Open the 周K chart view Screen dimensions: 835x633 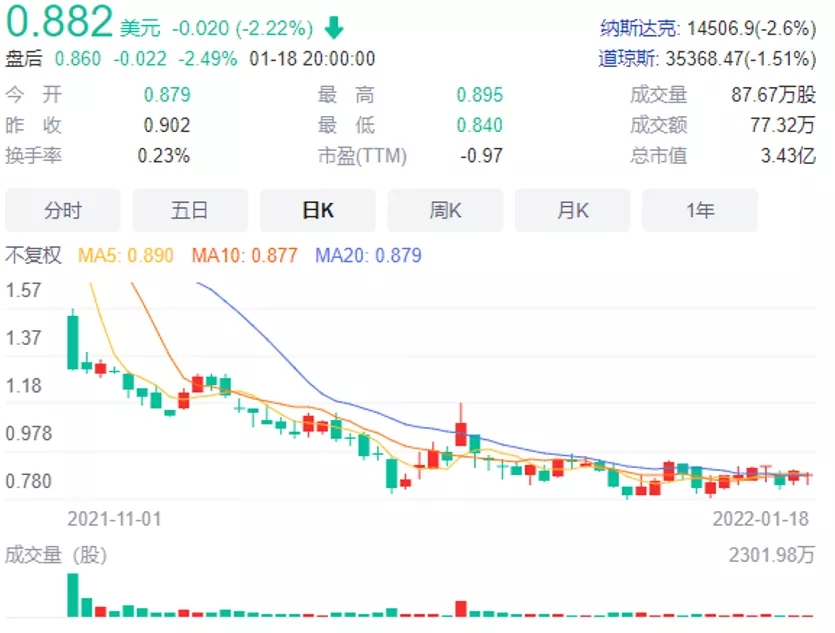(444, 210)
